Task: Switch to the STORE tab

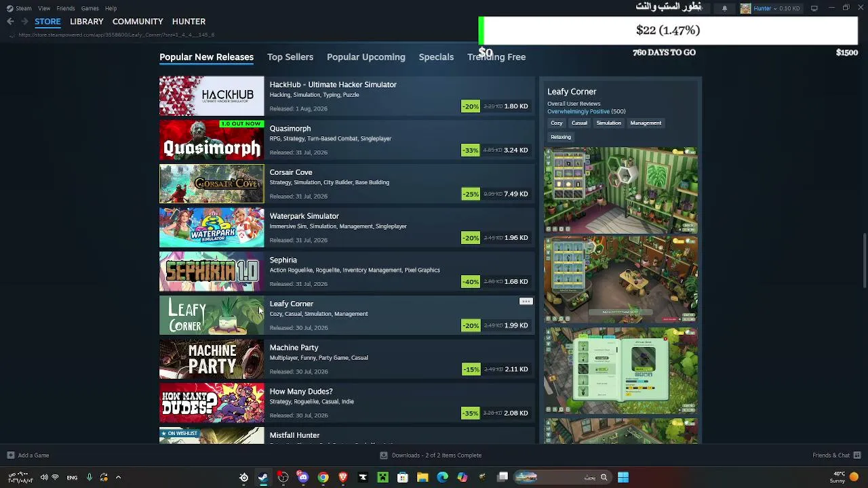Action: coord(47,22)
